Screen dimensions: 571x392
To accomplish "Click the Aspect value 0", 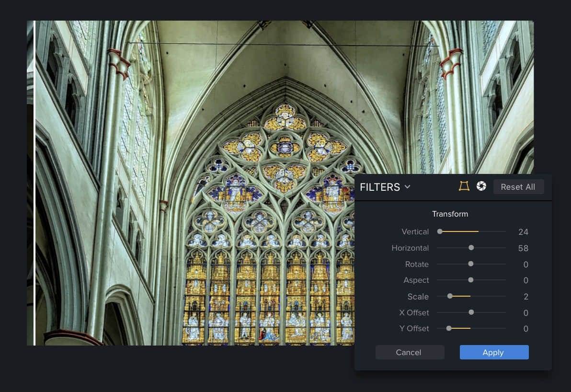I will pyautogui.click(x=526, y=280).
